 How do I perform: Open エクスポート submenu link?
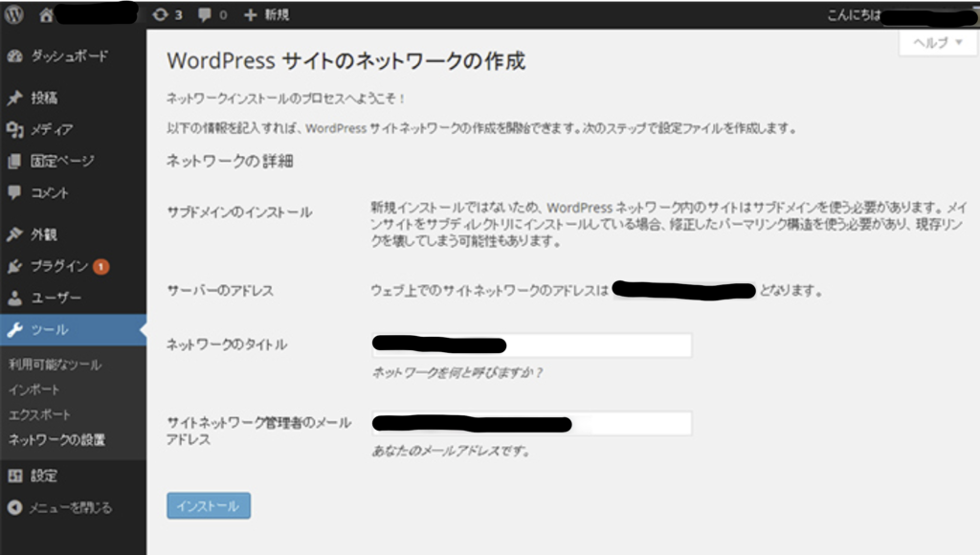(x=38, y=415)
